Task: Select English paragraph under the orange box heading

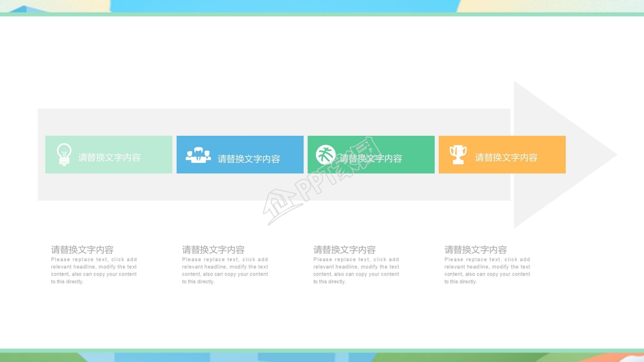Action: 487,270
